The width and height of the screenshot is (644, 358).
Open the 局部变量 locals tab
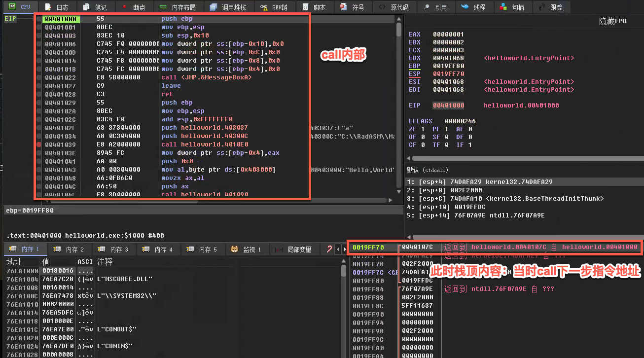point(295,250)
